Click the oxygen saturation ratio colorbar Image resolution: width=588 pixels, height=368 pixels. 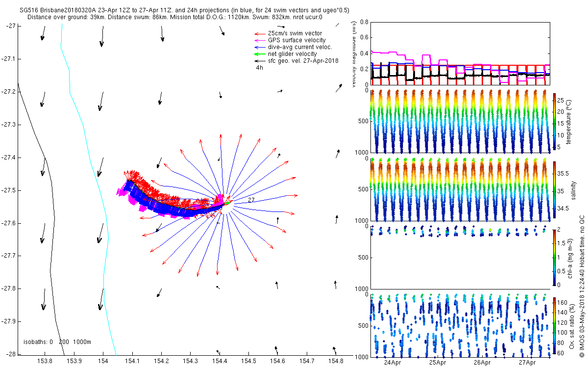pos(555,327)
